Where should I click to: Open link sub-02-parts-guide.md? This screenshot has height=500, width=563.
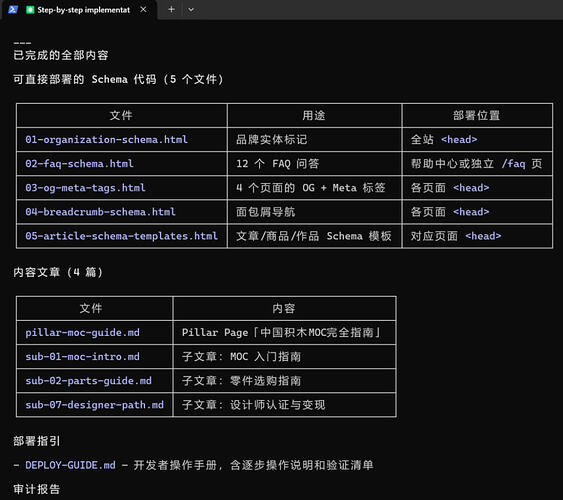(x=88, y=380)
